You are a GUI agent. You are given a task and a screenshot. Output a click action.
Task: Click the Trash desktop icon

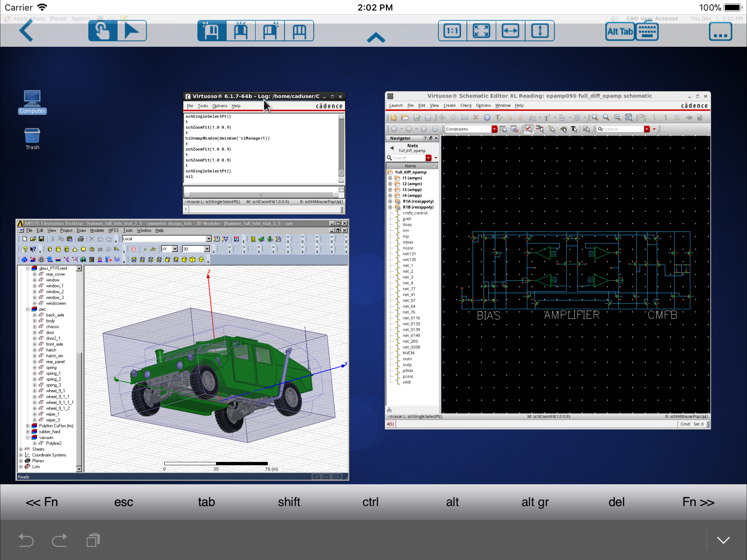coord(32,139)
